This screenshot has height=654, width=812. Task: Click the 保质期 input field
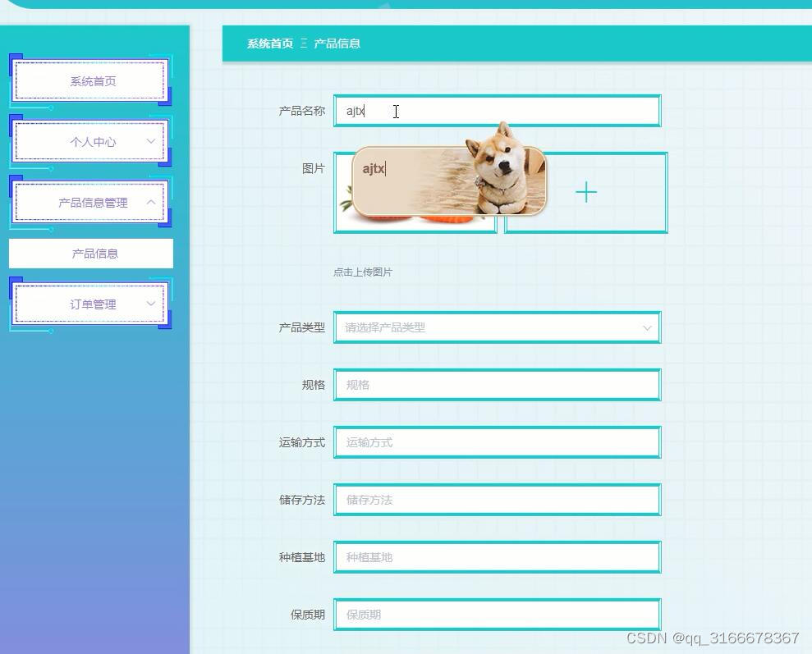point(497,614)
